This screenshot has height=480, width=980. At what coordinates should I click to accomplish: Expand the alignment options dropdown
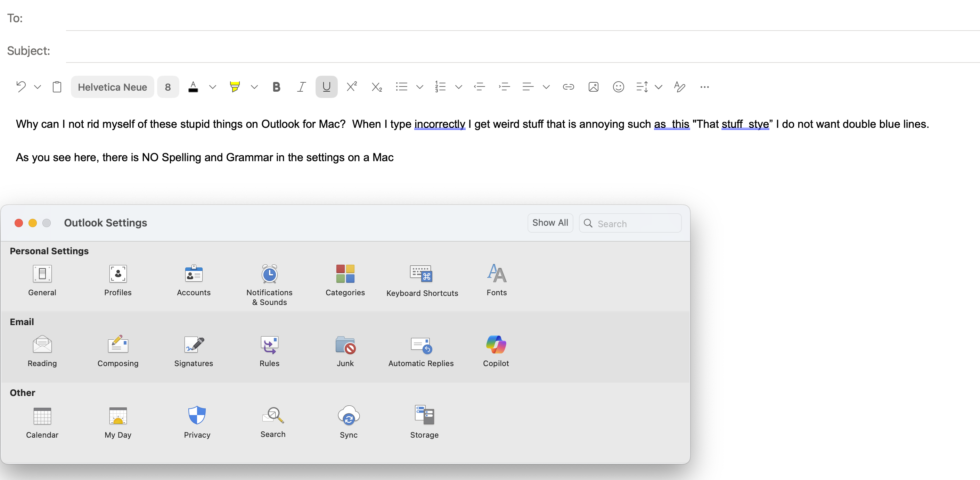(546, 87)
